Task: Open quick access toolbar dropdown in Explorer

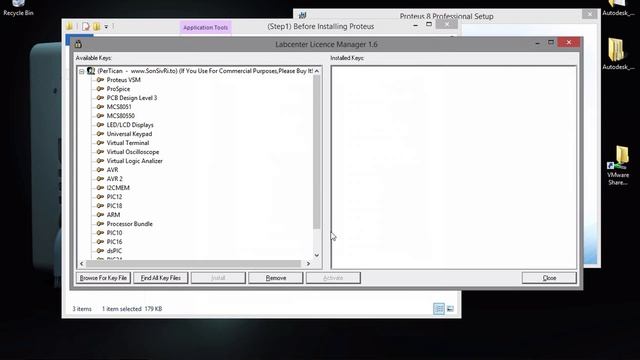Action: click(x=106, y=27)
